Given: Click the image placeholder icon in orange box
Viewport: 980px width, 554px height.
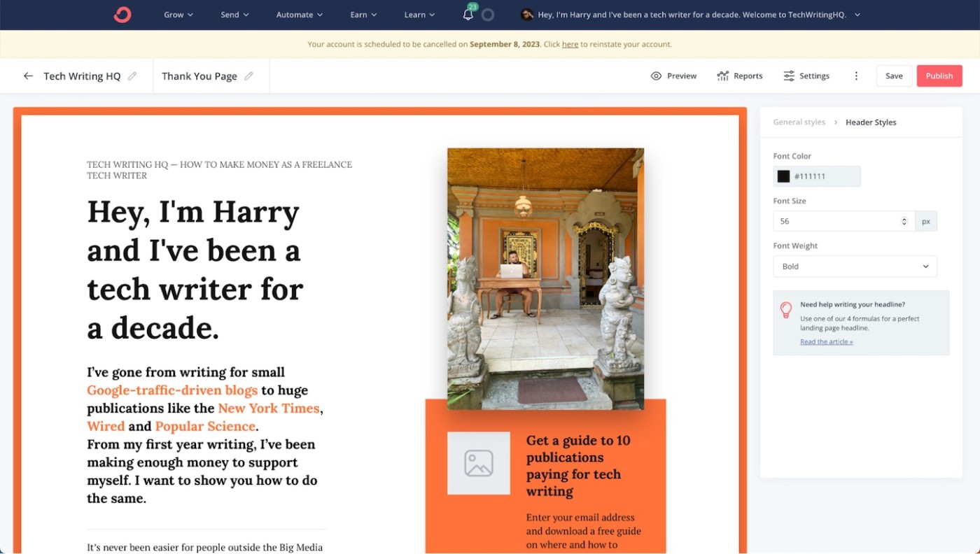Looking at the screenshot, I should (479, 463).
